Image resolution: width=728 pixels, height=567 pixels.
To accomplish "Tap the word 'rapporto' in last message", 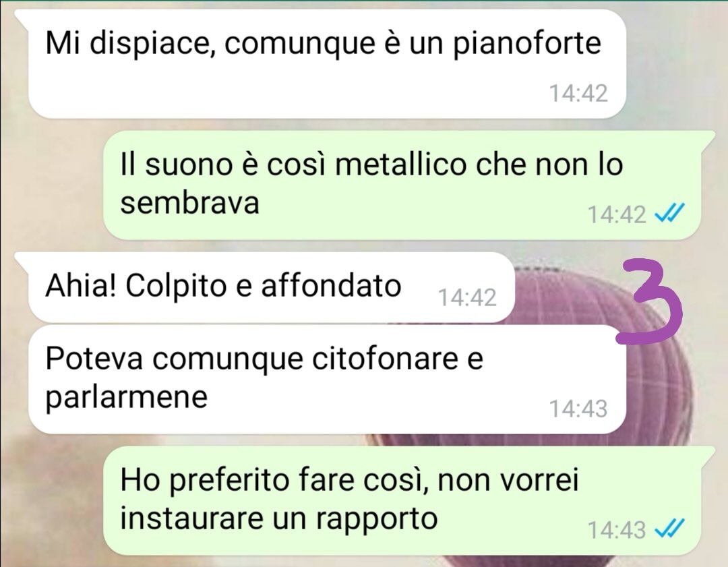I will (x=377, y=519).
